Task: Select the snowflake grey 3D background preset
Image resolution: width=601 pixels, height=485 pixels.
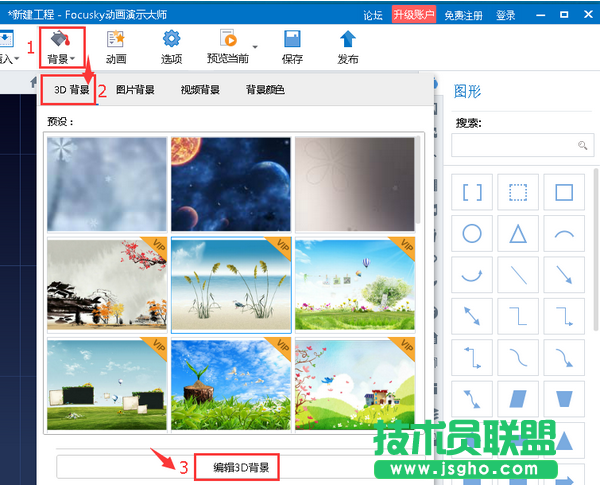Action: tap(107, 184)
